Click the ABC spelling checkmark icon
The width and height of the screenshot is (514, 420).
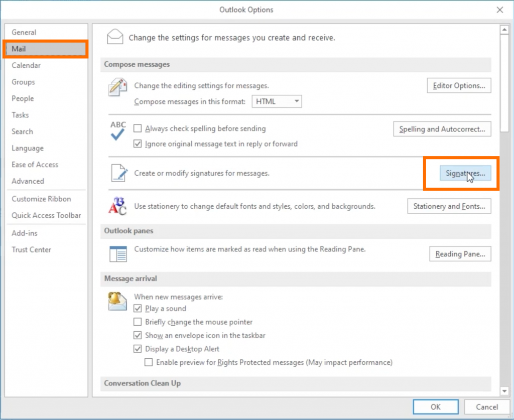click(x=117, y=131)
